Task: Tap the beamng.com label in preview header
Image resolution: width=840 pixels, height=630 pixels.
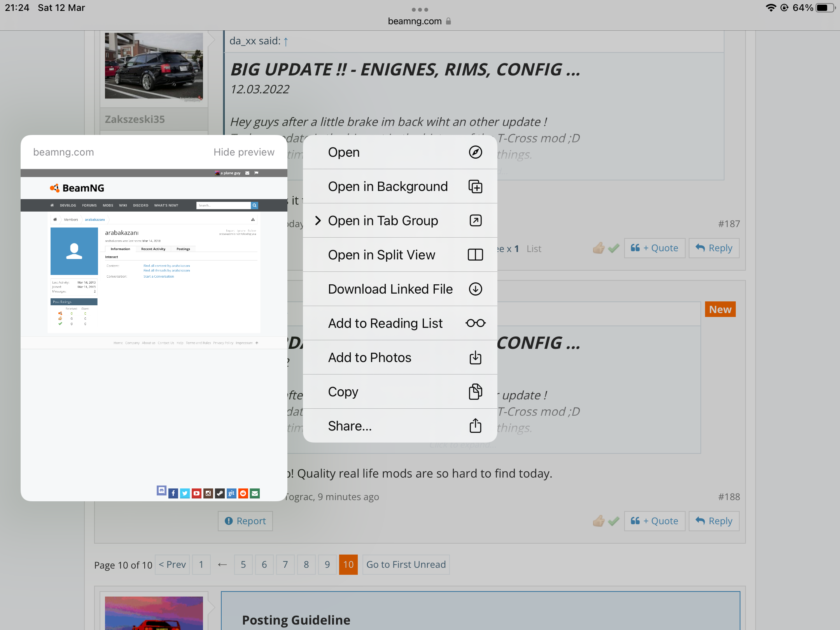Action: coord(63,152)
